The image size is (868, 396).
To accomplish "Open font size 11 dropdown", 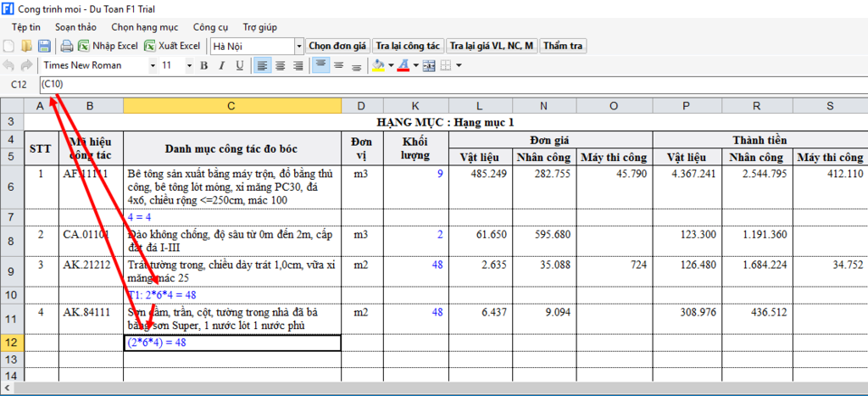I will tap(189, 66).
